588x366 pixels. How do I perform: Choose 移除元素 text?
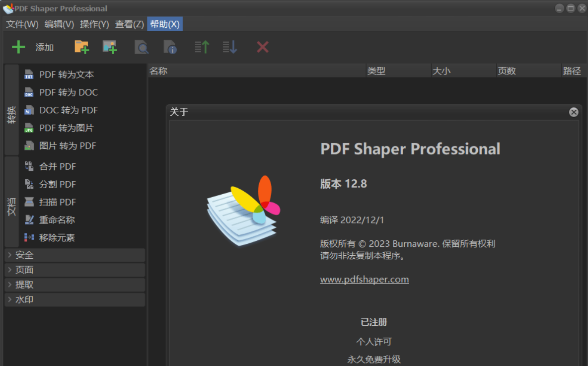pos(57,237)
